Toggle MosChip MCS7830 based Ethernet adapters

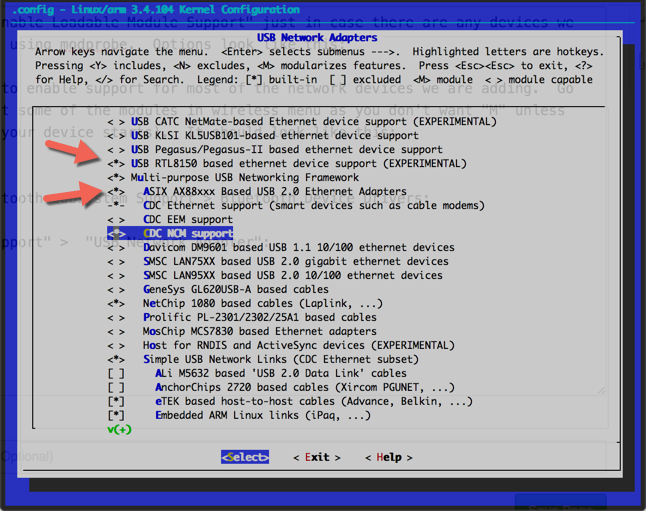[x=242, y=332]
